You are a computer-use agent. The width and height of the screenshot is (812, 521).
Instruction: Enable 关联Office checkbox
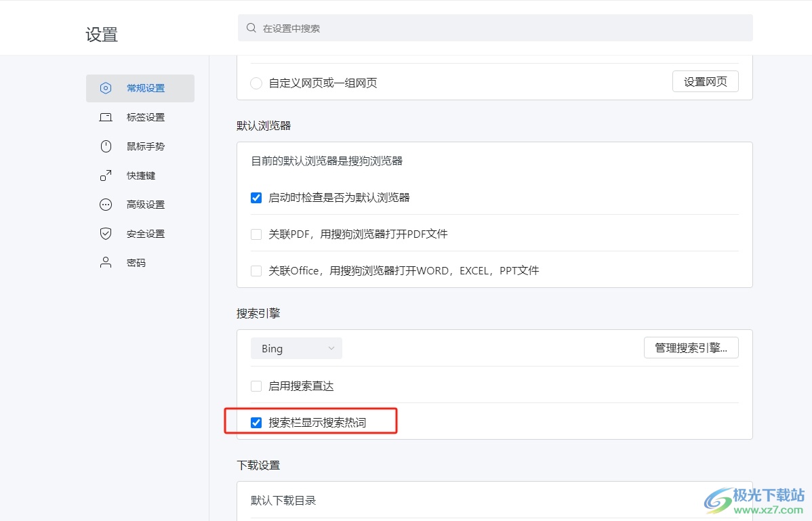click(256, 270)
